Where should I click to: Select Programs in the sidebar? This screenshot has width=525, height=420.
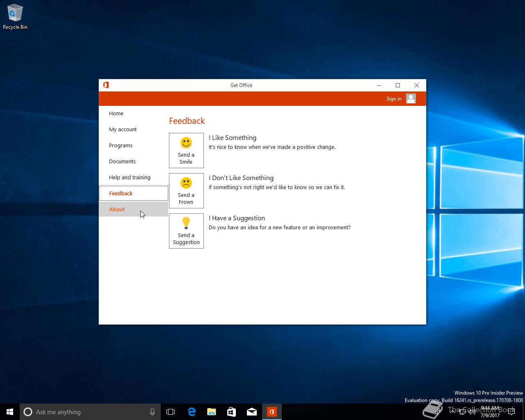pyautogui.click(x=121, y=145)
